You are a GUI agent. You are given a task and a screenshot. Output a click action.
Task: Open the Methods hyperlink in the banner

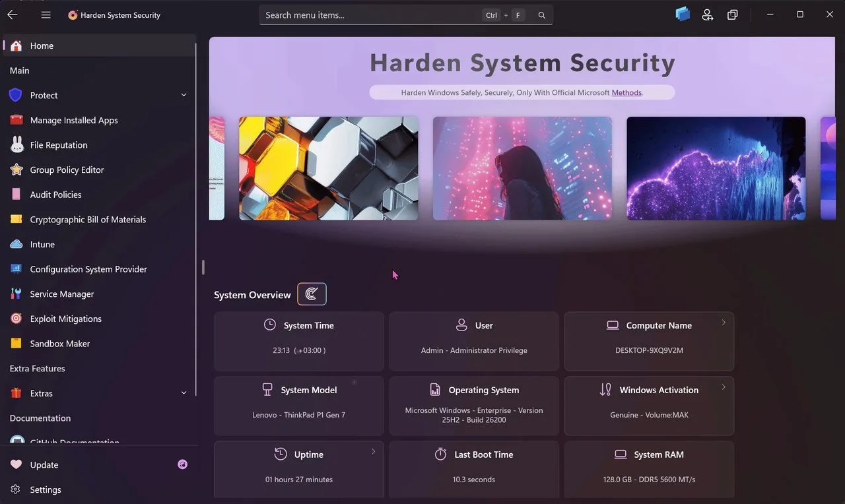pos(626,92)
